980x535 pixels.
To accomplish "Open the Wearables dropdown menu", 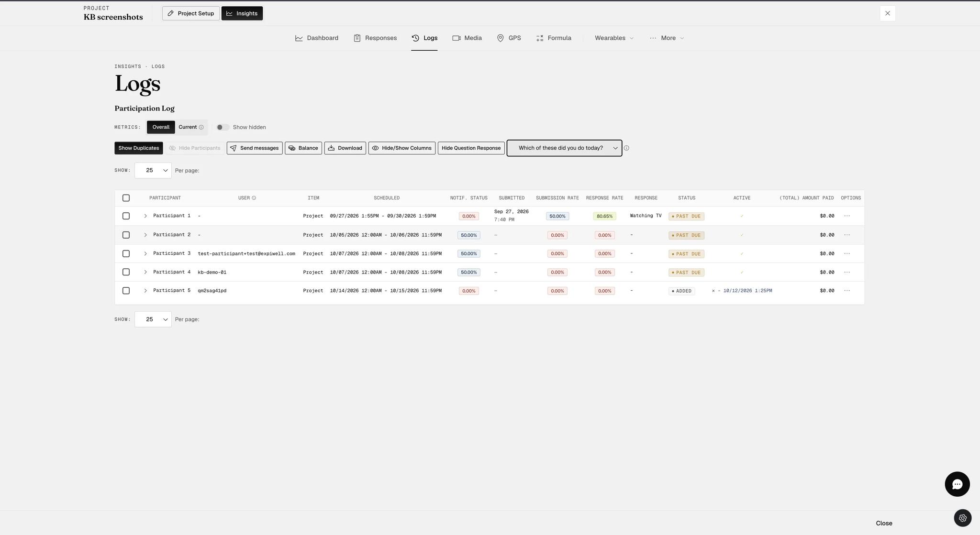I will 614,38.
